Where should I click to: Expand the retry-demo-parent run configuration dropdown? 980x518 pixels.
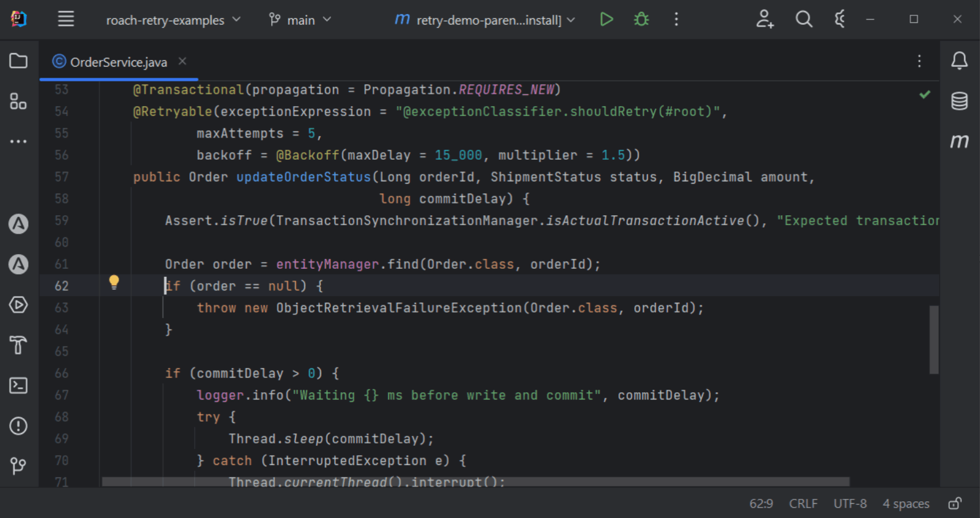[486, 20]
